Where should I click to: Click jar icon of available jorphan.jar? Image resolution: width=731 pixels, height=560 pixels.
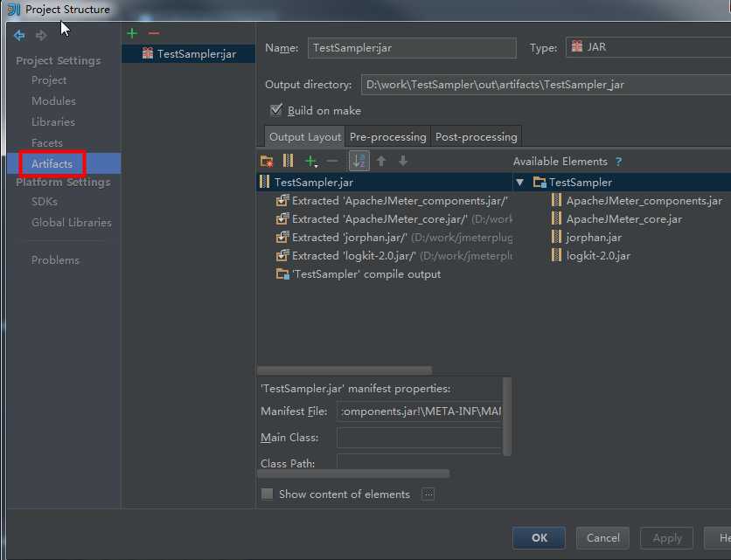(556, 237)
